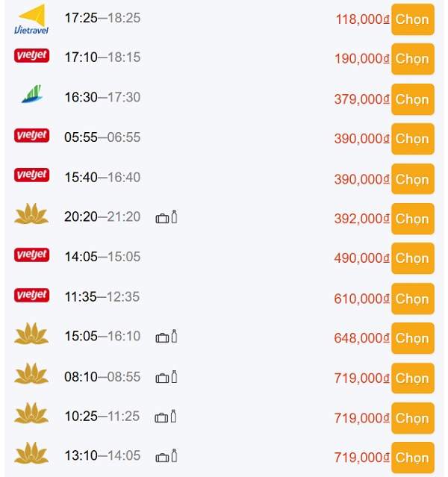This screenshot has height=477, width=448.
Task: Click the Vietravel airline logo
Action: [31, 19]
